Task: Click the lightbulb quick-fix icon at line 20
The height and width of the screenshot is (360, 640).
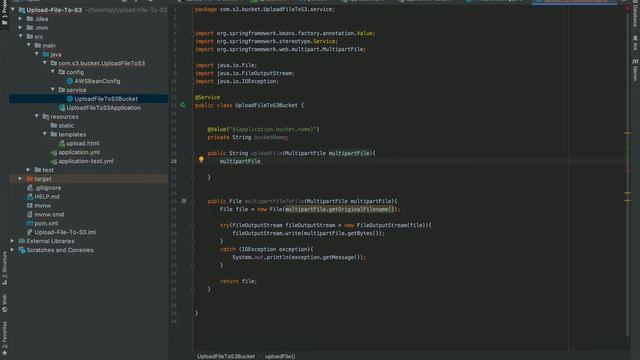Action: [201, 160]
